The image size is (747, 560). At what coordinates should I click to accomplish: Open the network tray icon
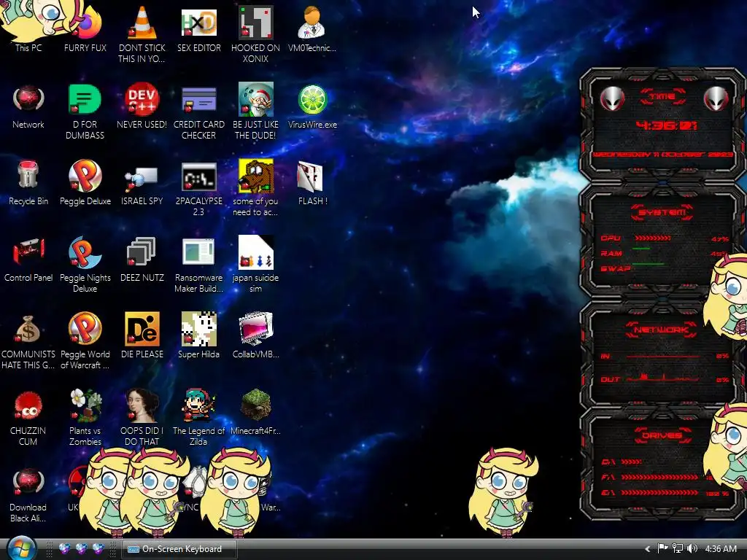click(677, 548)
